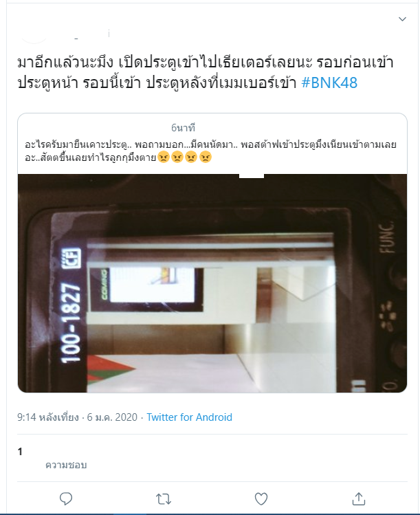This screenshot has height=515, width=420.
Task: Click the reply speech bubble icon
Action: click(x=66, y=498)
